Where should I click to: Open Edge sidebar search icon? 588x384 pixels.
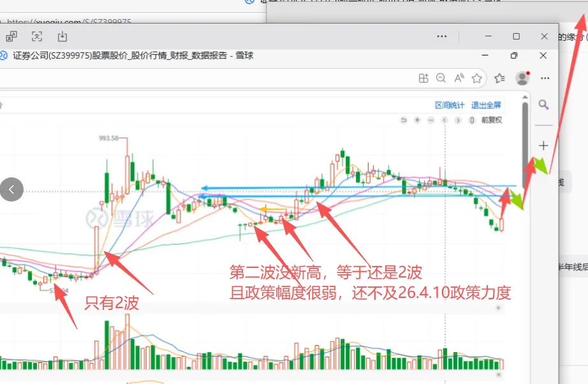coord(543,105)
